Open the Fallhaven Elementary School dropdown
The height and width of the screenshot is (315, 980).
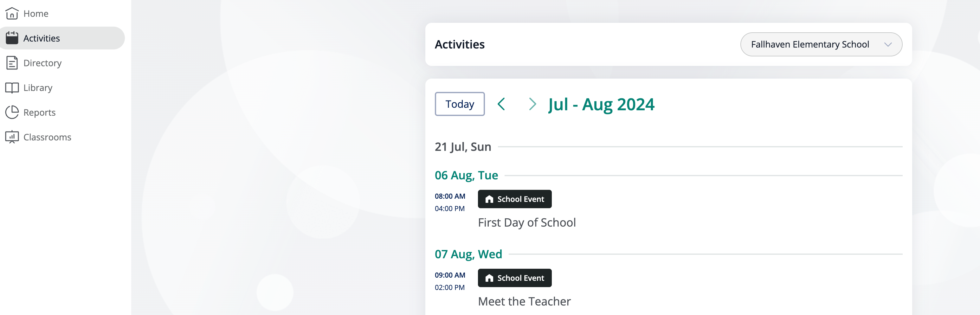[x=821, y=44]
